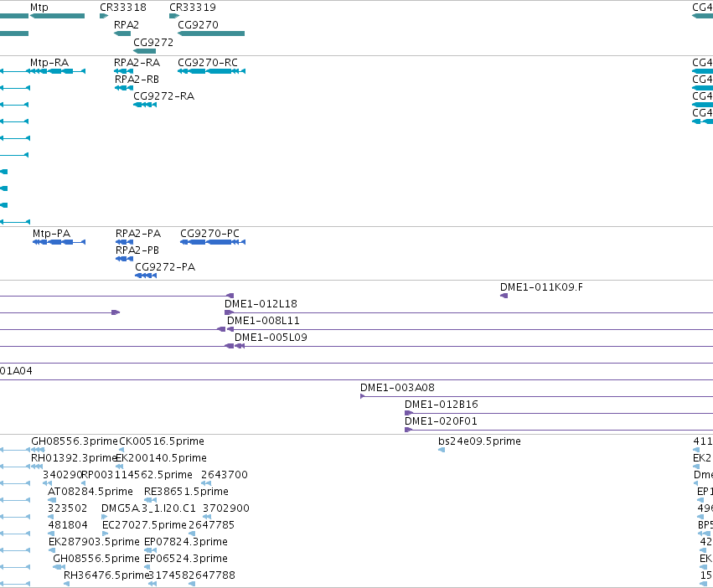Select the RPA2-RA transcript label

point(137,63)
